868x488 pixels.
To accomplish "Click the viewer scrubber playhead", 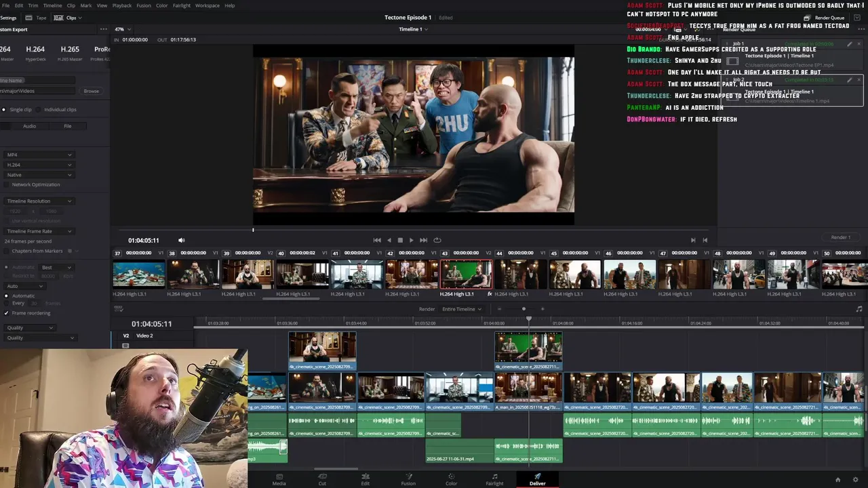I will point(253,230).
